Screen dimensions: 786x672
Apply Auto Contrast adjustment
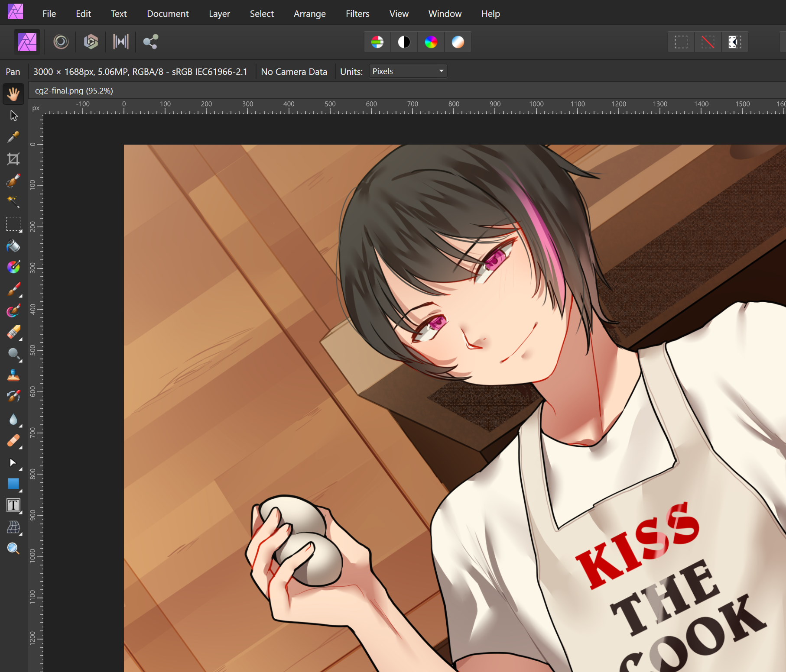point(404,42)
